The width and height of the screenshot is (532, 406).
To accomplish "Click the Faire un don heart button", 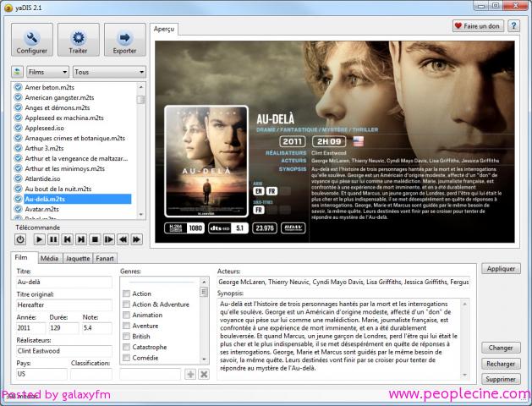I will coord(478,25).
